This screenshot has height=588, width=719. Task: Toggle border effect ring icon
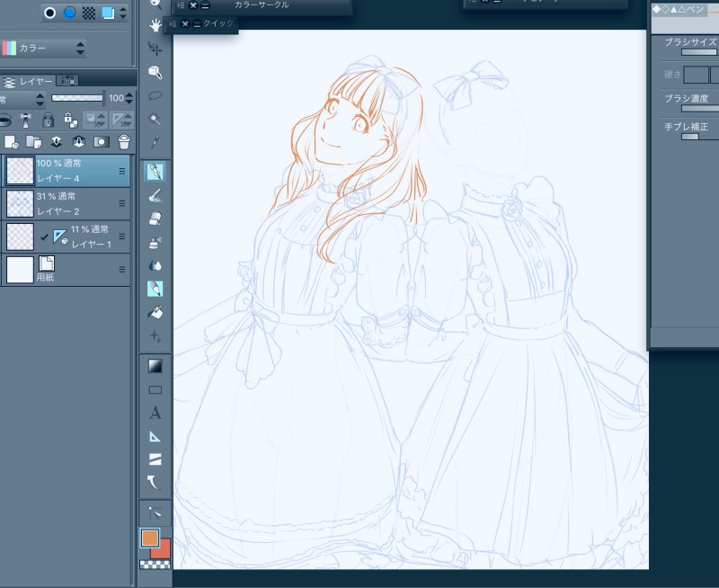(49, 13)
